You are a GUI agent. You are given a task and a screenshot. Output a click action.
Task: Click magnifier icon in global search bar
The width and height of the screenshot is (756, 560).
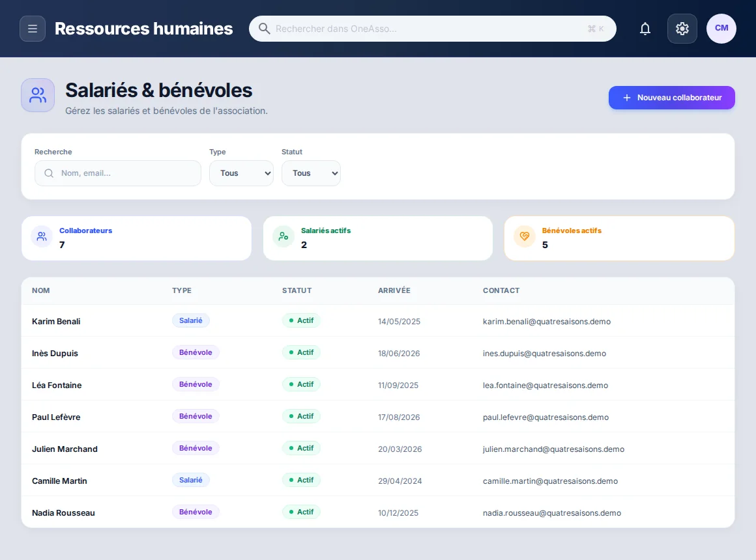[264, 29]
